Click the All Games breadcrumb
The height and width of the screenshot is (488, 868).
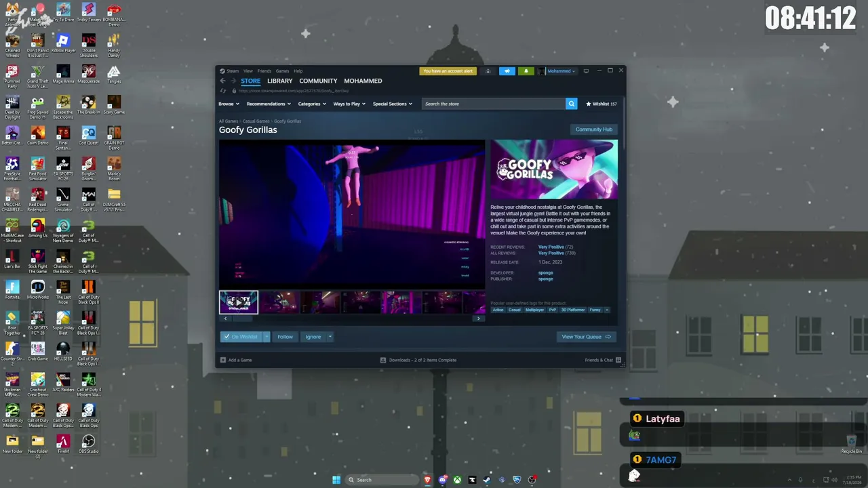point(229,121)
